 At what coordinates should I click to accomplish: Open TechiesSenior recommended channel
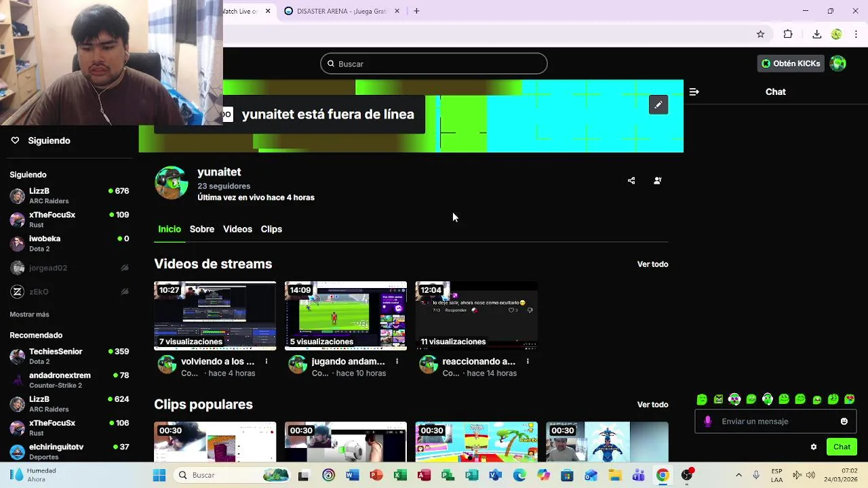(x=69, y=357)
